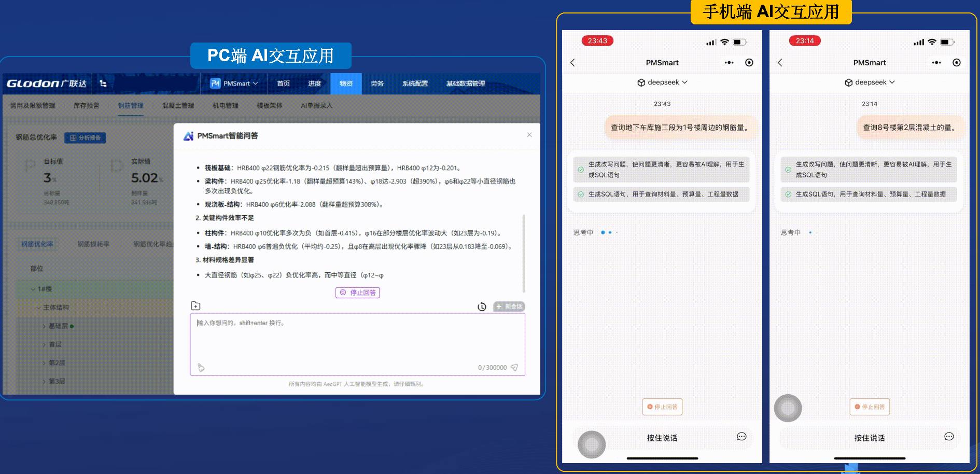980x474 pixels.
Task: Close the PMSmart智能问答 dialog
Action: (529, 135)
